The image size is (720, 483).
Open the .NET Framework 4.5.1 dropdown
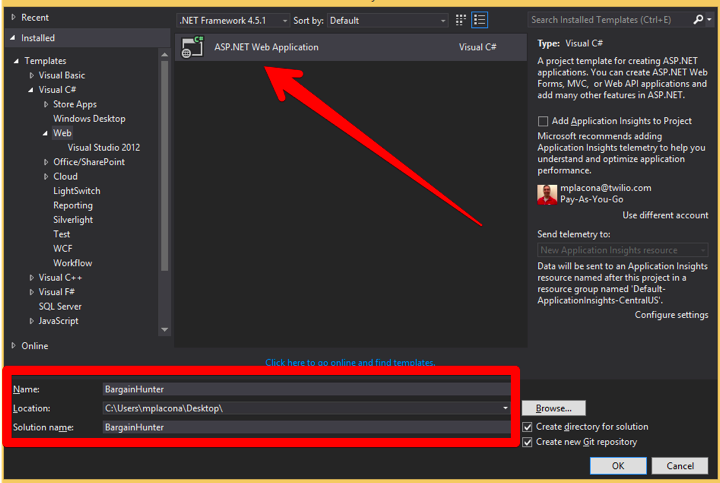click(x=233, y=21)
